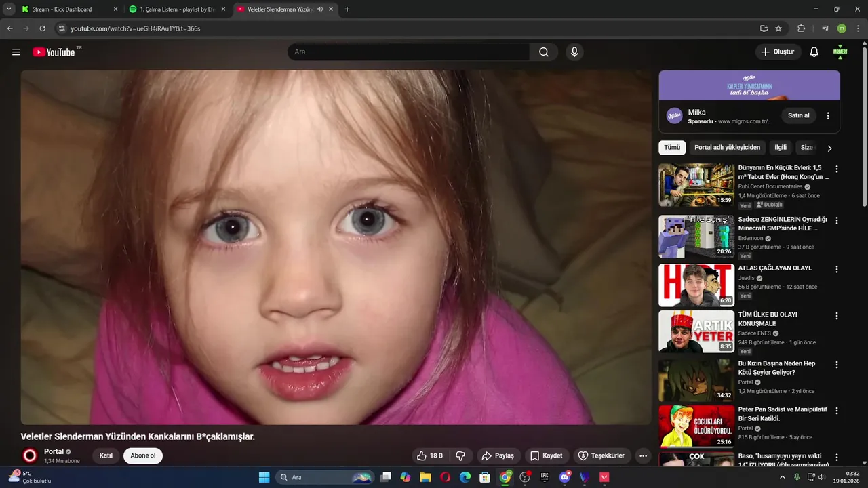Screen dimensions: 868x488
Task: Dislike the video with thumbs down
Action: tap(460, 455)
